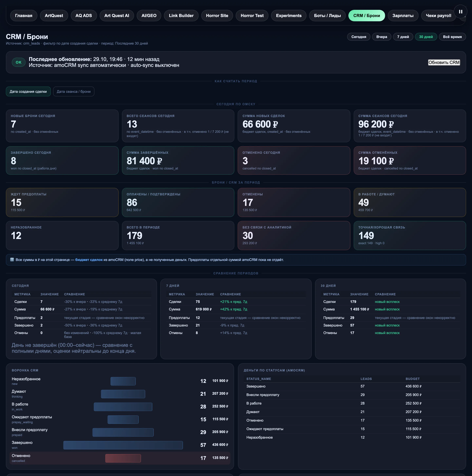This screenshot has height=476, width=472.
Task: Open the Главная tab
Action: tap(24, 16)
